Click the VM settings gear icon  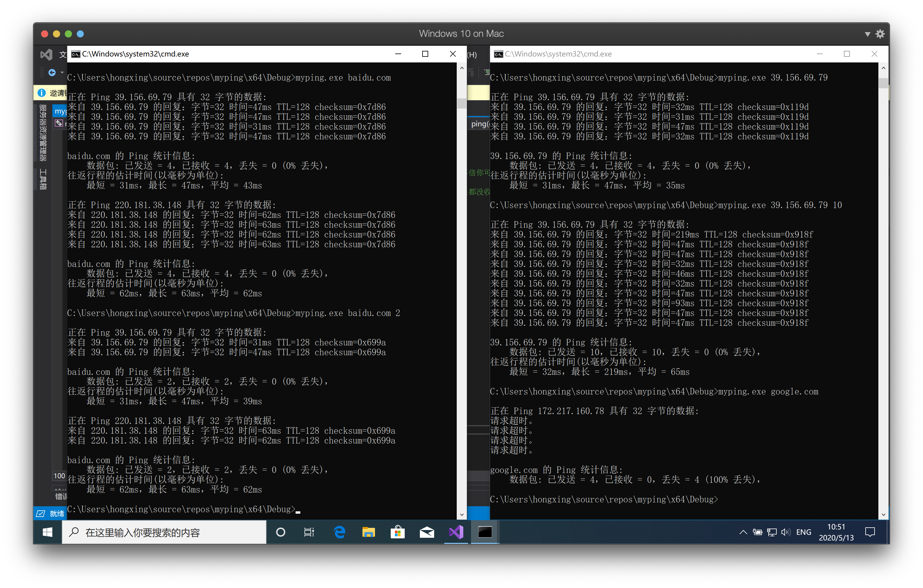pos(880,34)
